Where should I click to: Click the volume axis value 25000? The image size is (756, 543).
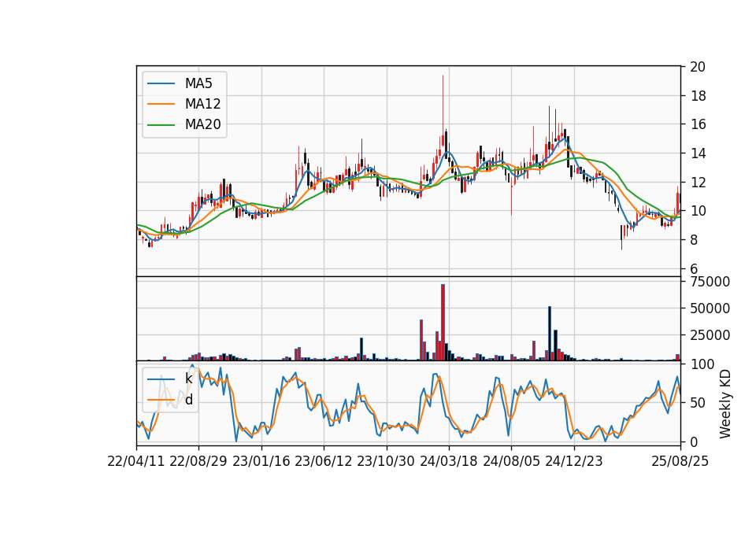click(710, 335)
